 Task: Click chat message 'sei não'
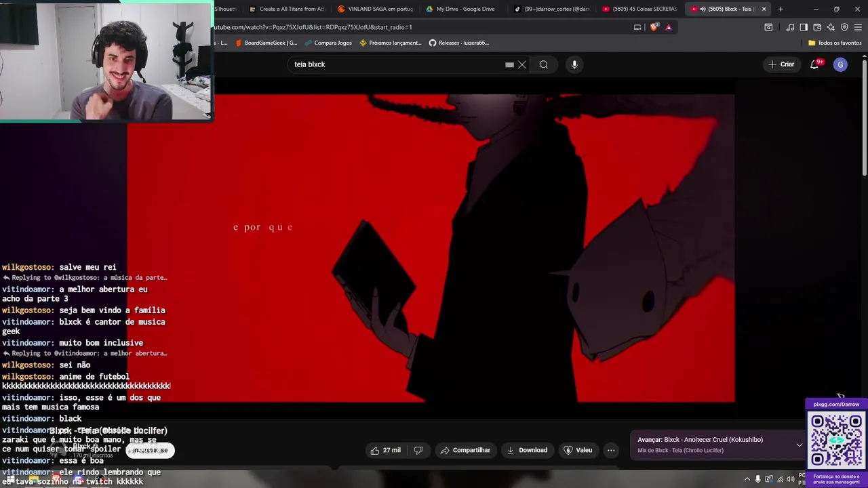tap(75, 365)
